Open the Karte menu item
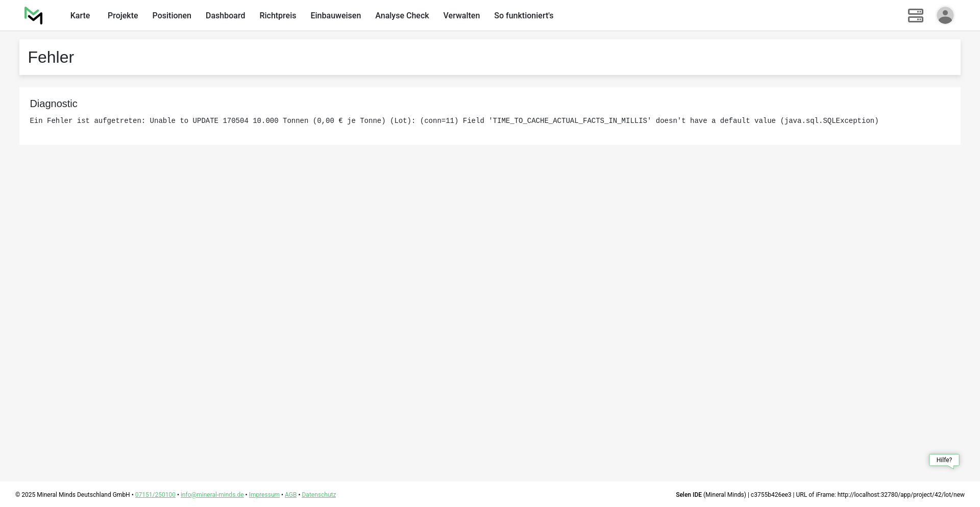 pos(80,16)
